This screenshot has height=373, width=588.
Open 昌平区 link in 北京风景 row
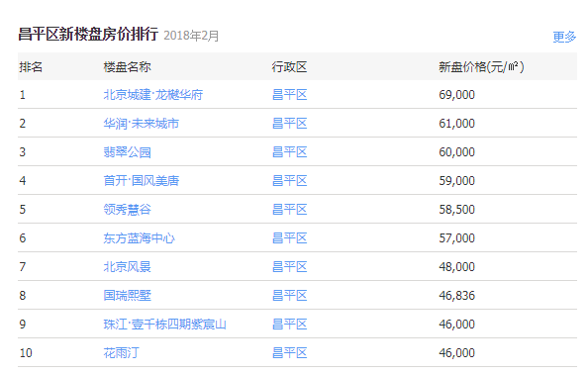[289, 266]
